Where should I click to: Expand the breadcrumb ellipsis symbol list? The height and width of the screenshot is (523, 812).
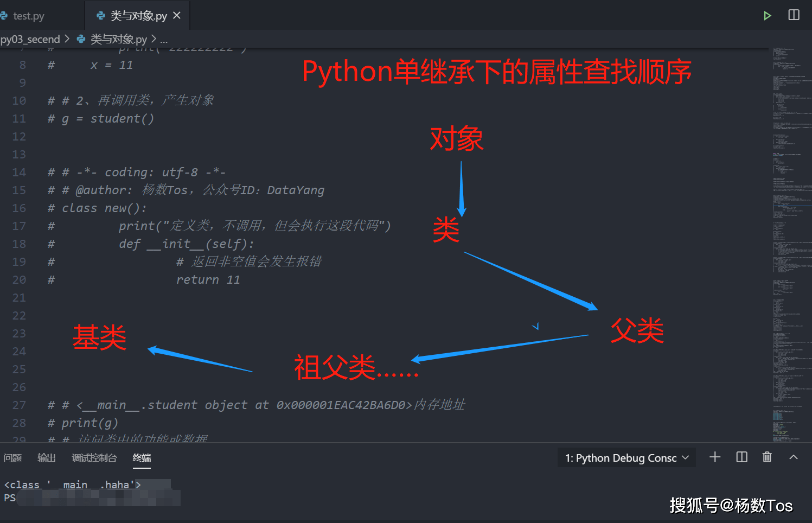coord(164,39)
